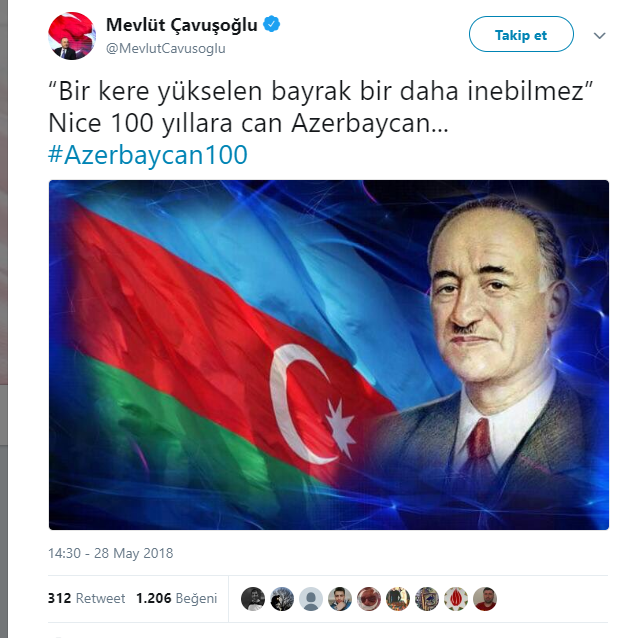View the 312 Retweet list
Image resolution: width=630 pixels, height=638 pixels.
pyautogui.click(x=87, y=599)
